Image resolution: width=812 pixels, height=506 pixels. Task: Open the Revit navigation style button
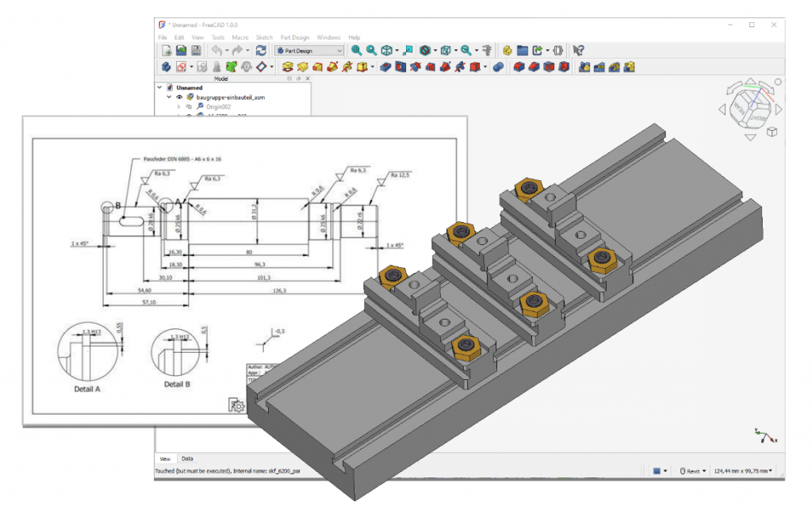(x=693, y=470)
